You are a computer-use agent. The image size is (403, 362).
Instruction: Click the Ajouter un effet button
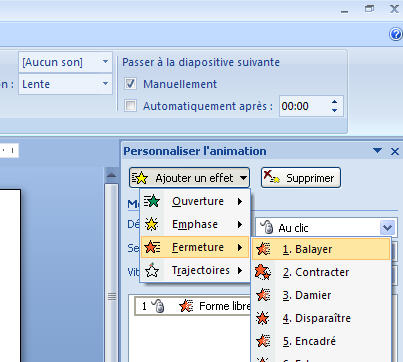pyautogui.click(x=189, y=178)
